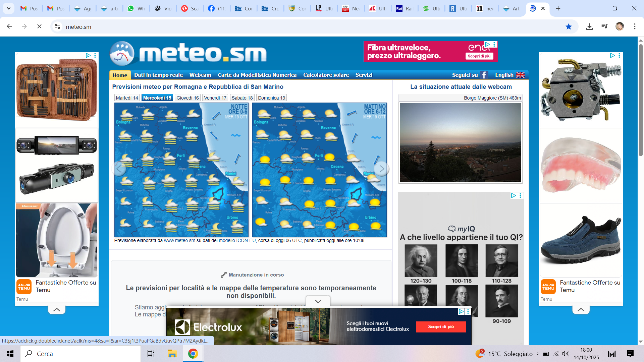
Task: Show next forecast map with right arrow
Action: click(x=381, y=169)
